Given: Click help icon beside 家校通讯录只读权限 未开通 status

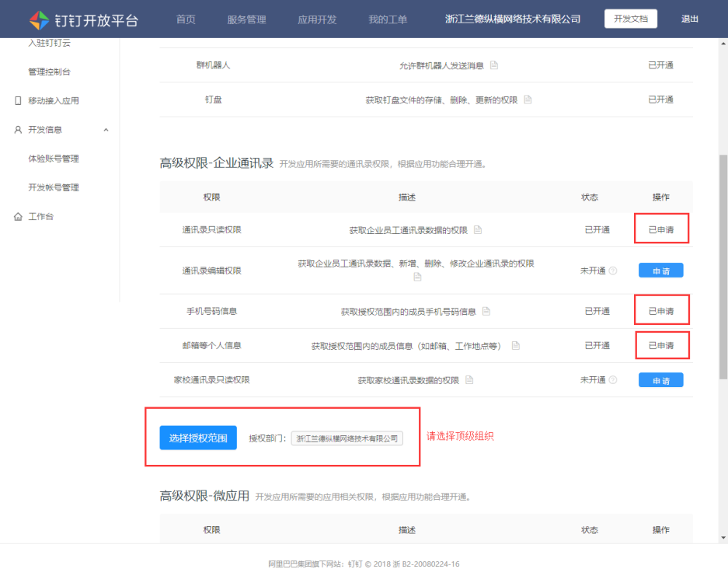Looking at the screenshot, I should pyautogui.click(x=613, y=380).
